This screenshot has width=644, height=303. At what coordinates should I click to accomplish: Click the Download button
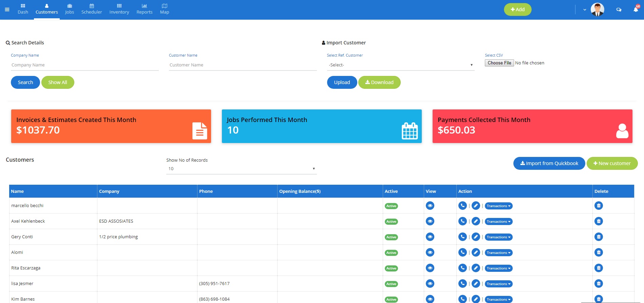pos(379,82)
